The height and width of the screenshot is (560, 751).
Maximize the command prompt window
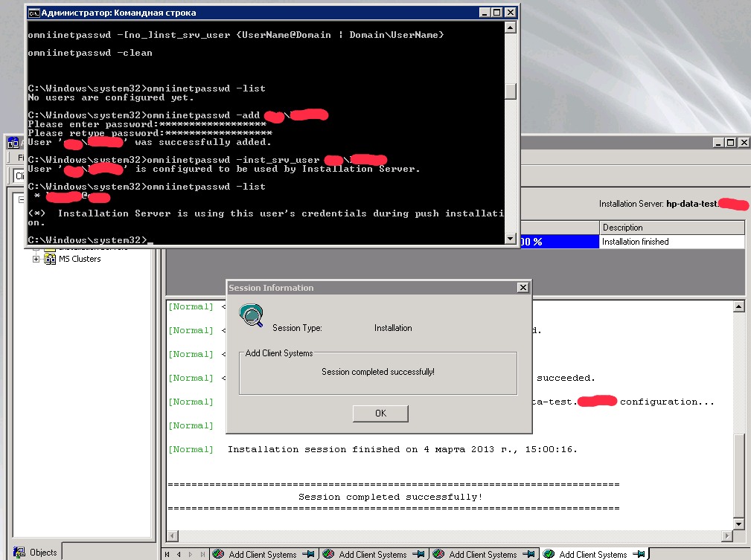pos(497,13)
